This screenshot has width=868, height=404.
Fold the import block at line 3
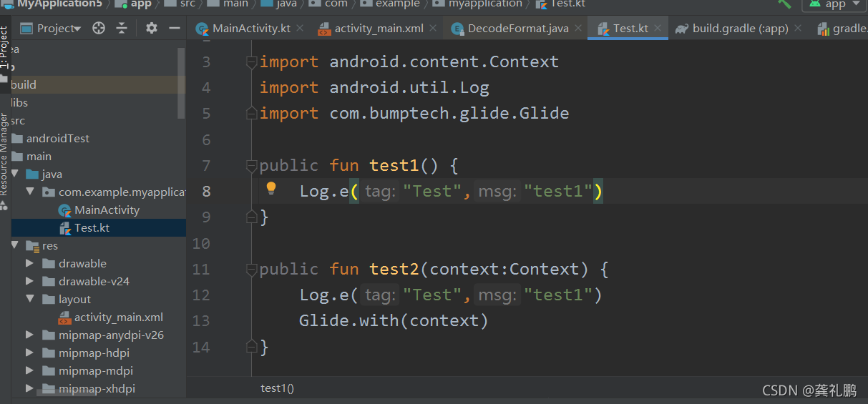coord(251,63)
